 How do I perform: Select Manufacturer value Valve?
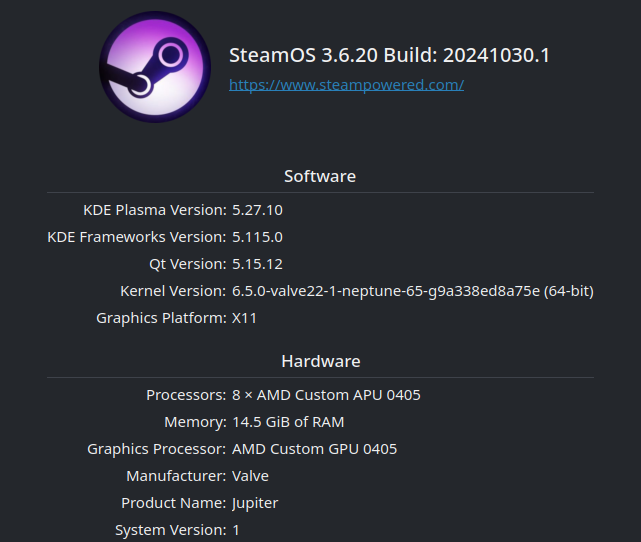(250, 476)
